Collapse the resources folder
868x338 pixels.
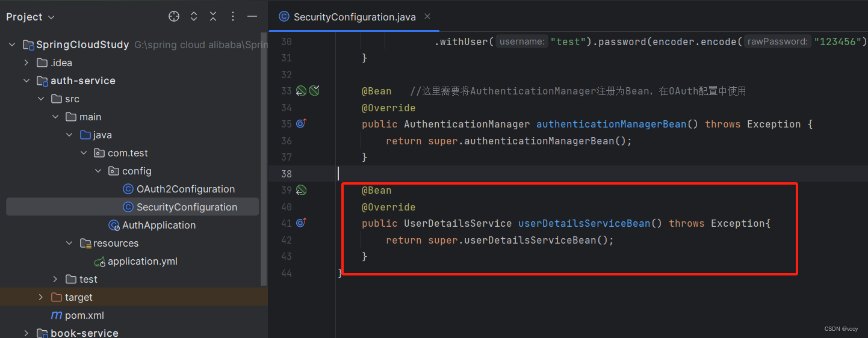[x=69, y=243]
